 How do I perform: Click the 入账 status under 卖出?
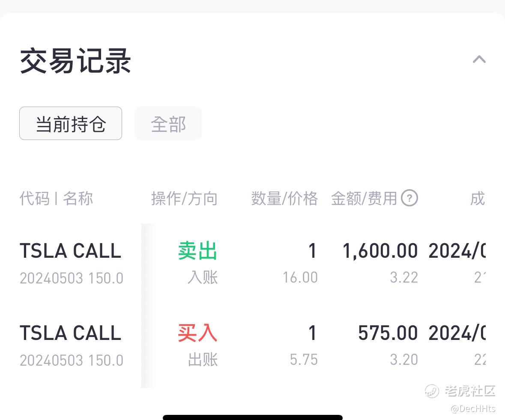203,277
